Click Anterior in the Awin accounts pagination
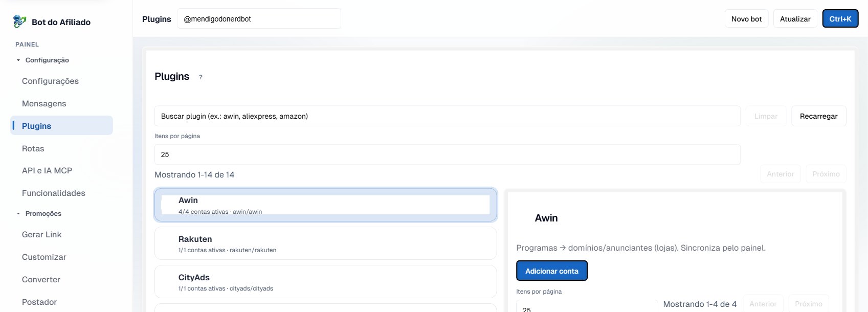868x312 pixels. coord(763,304)
